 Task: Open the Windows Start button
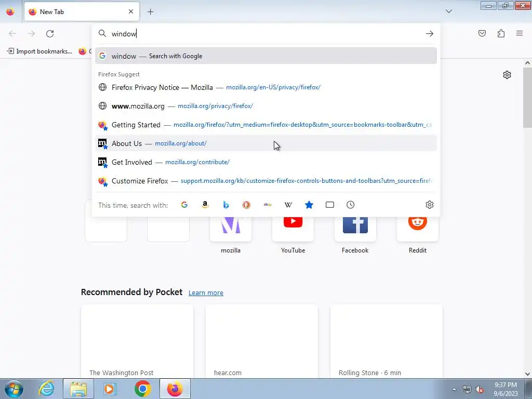[x=14, y=389]
